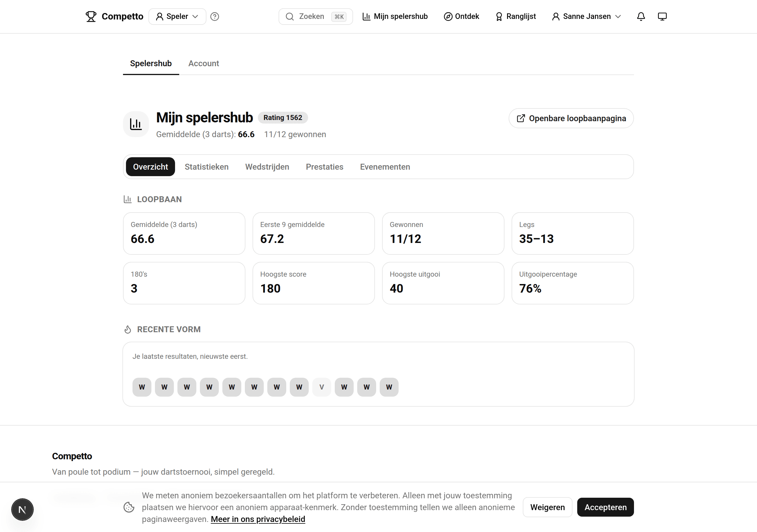Select the Prestaties tab
Image resolution: width=757 pixels, height=532 pixels.
click(324, 167)
